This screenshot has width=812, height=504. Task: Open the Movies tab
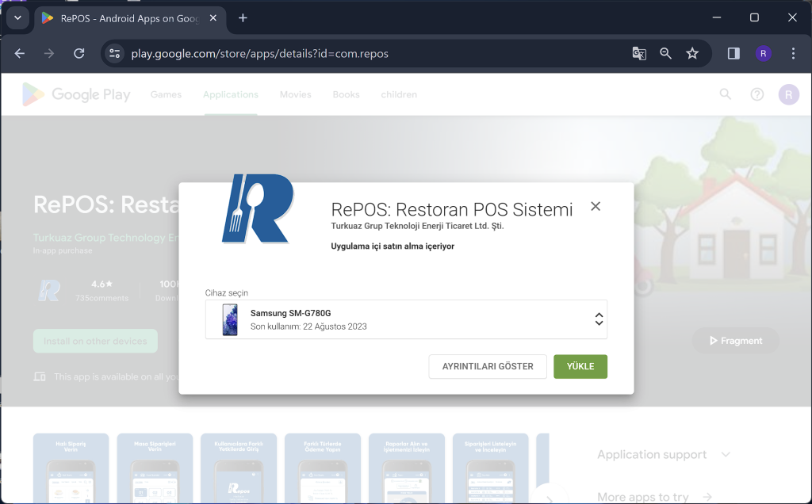point(295,94)
